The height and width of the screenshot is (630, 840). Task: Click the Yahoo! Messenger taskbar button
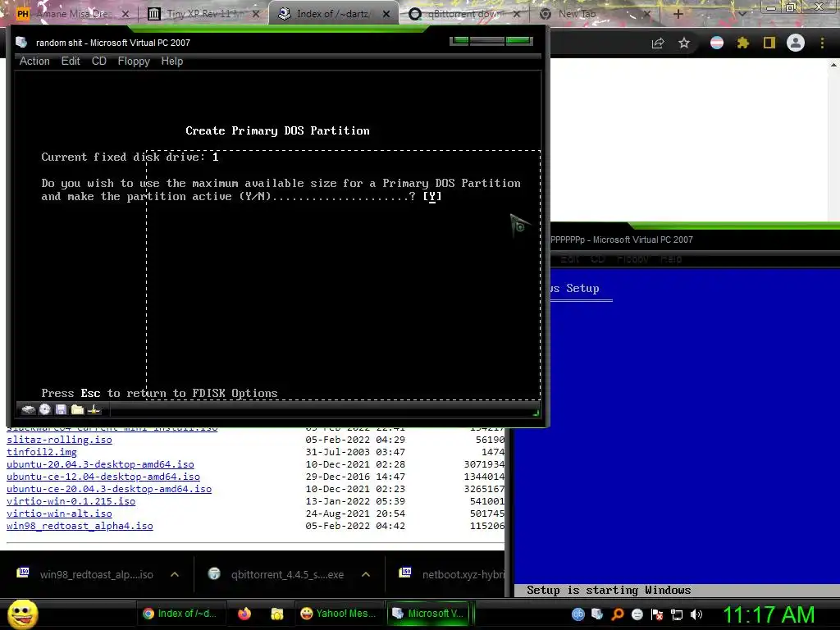(x=339, y=614)
